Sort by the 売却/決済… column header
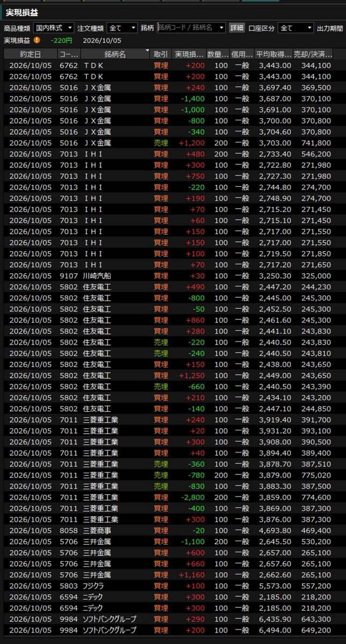The width and height of the screenshot is (346, 644). click(313, 54)
